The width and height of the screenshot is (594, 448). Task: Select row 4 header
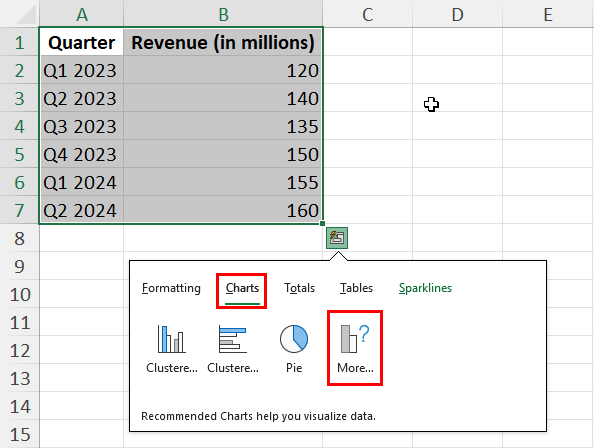point(19,126)
